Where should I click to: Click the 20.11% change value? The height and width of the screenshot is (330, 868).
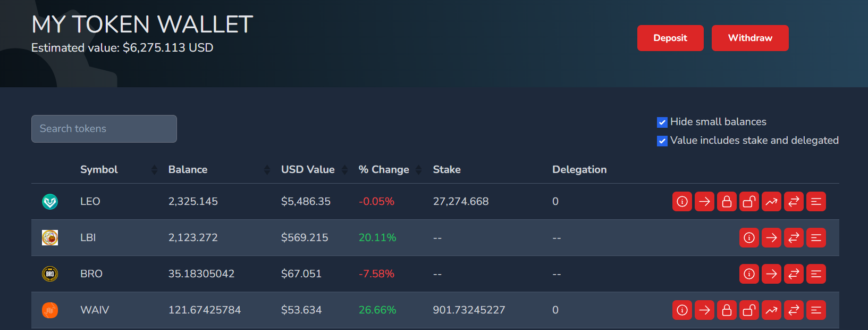377,238
